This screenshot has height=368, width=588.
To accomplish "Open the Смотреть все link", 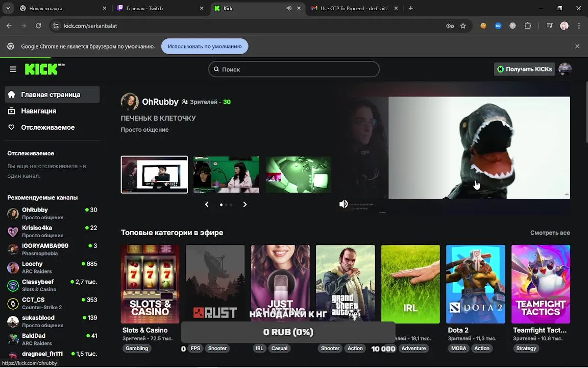I will pyautogui.click(x=550, y=233).
